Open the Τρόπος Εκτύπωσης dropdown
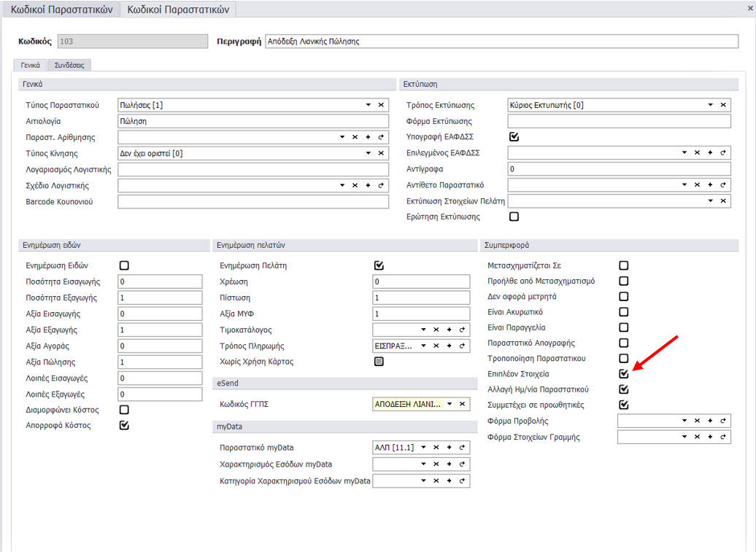The width and height of the screenshot is (756, 552). [x=710, y=105]
